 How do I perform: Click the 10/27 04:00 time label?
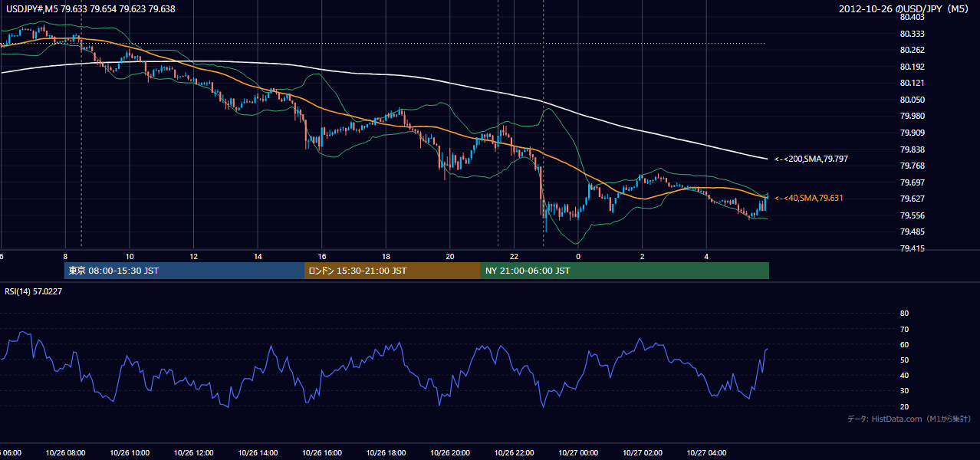tap(706, 453)
